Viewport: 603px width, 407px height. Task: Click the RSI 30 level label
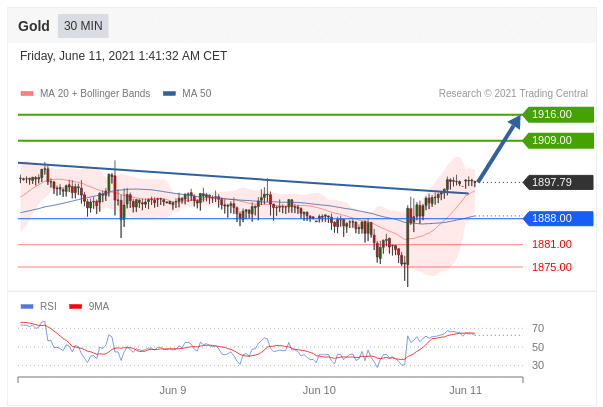point(538,365)
